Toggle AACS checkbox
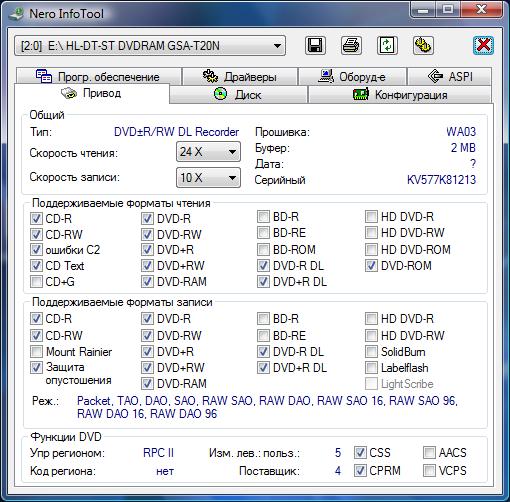 click(x=429, y=452)
